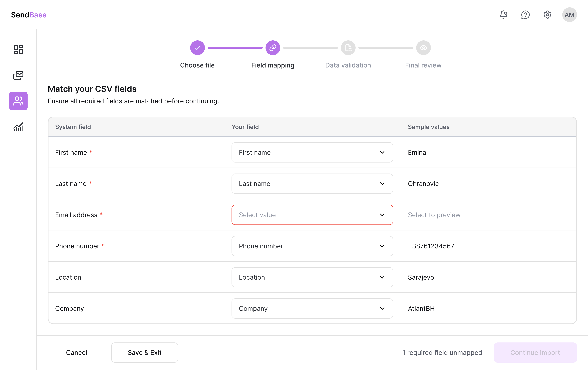Open settings gear icon
Viewport: 588px width, 370px height.
tap(547, 15)
